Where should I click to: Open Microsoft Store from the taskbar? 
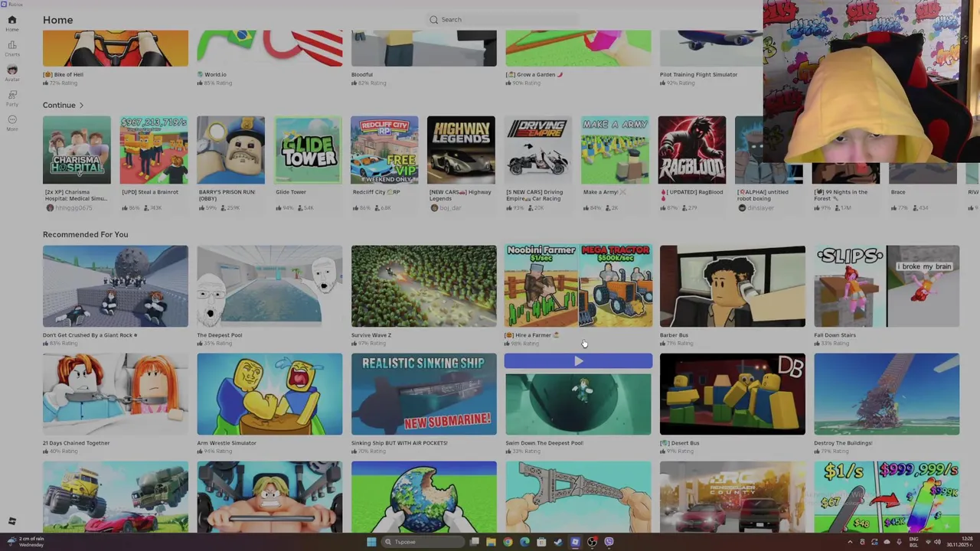point(541,542)
